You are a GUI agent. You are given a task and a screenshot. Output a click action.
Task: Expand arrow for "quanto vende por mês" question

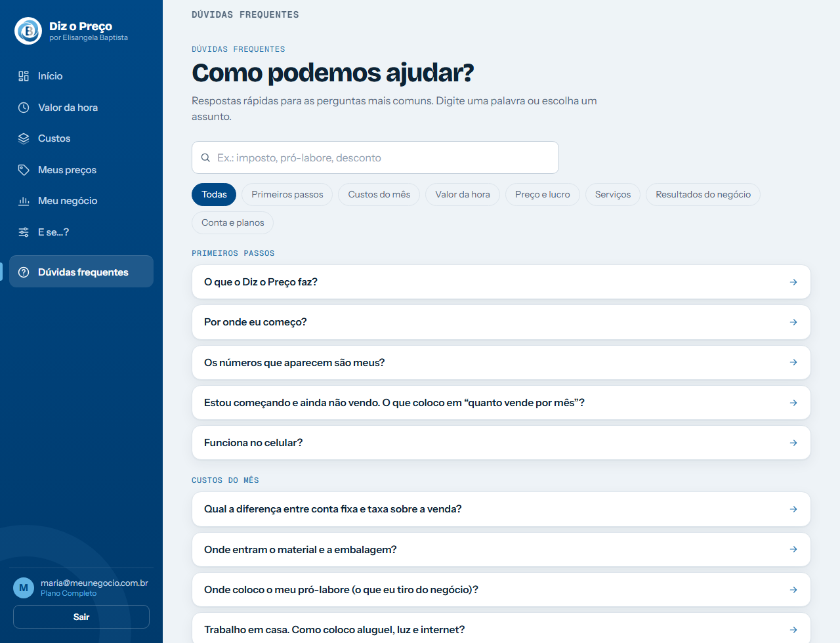coord(793,403)
